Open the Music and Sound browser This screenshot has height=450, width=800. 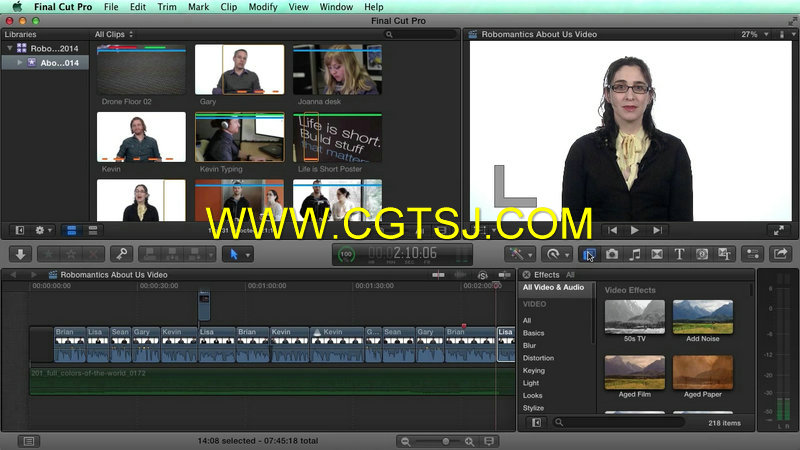click(634, 254)
